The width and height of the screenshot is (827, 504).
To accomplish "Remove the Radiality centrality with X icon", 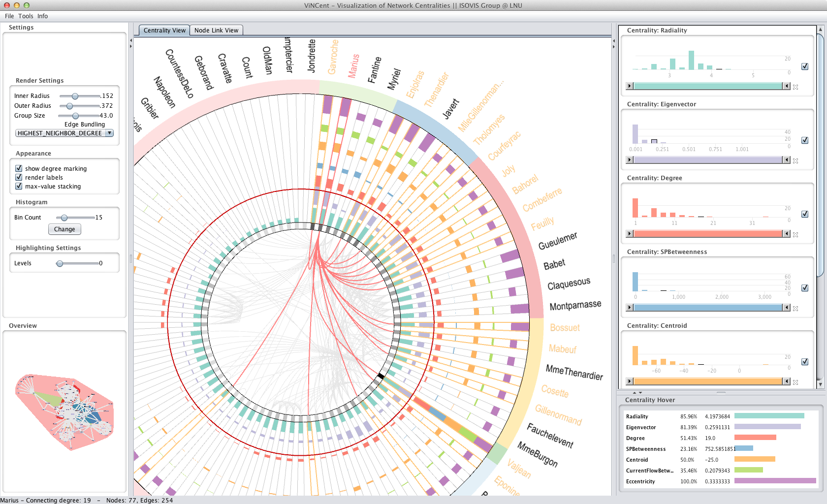I will click(x=795, y=87).
